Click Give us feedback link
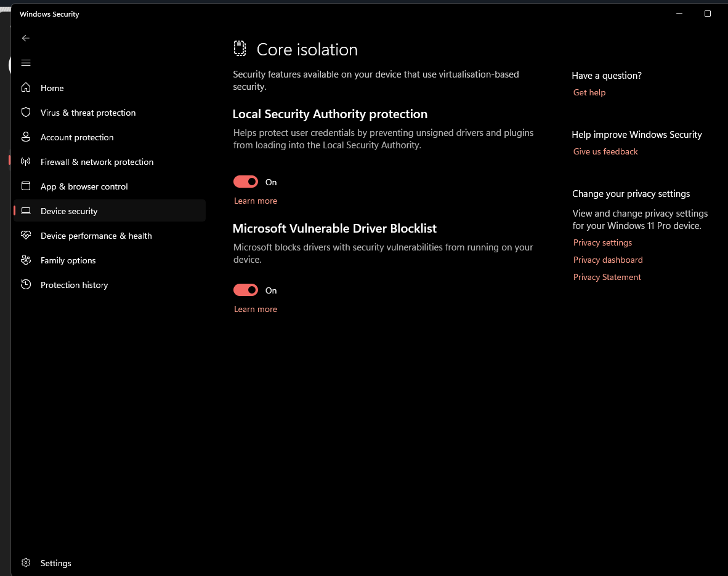 pos(605,151)
